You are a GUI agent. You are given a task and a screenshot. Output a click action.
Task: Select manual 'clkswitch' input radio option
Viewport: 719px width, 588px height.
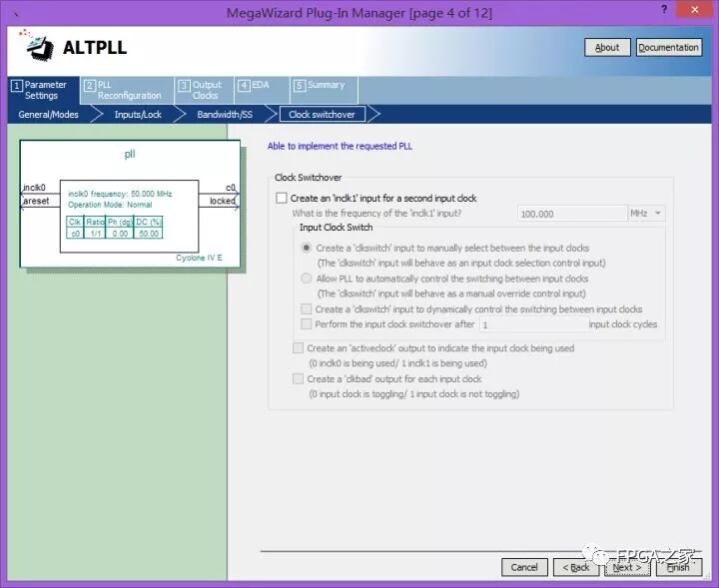[x=308, y=248]
